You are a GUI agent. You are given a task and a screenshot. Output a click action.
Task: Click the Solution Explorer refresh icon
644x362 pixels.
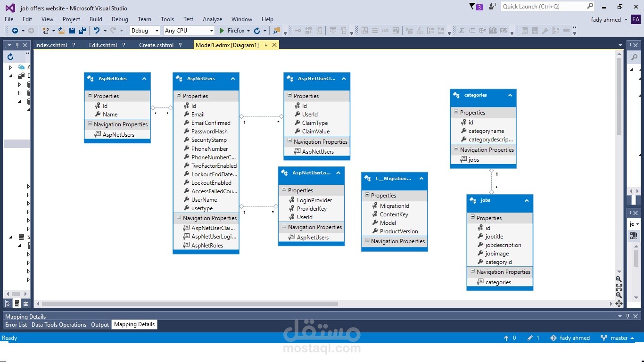point(10,57)
